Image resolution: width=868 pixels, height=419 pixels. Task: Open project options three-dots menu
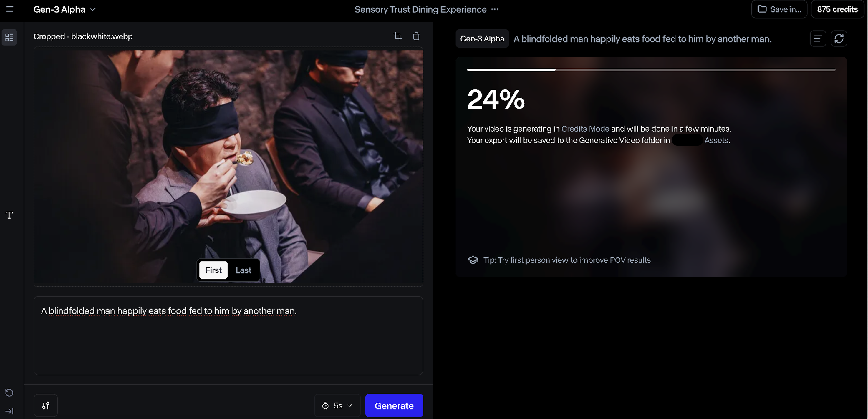click(x=495, y=9)
